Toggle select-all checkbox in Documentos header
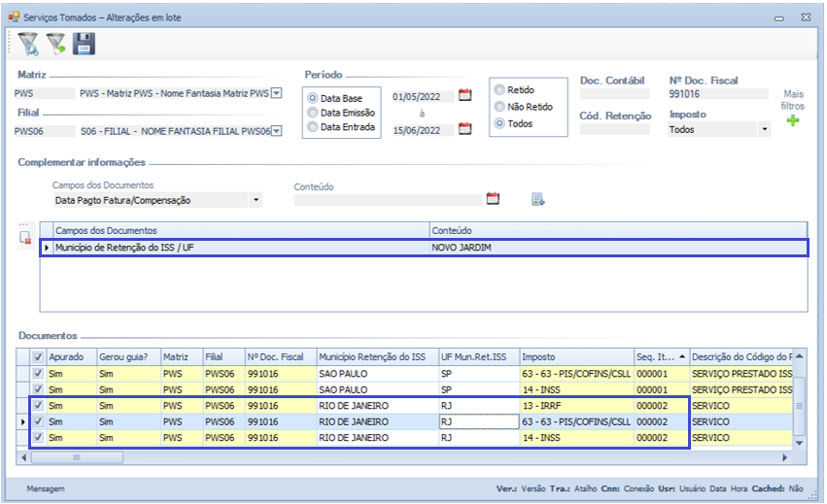The image size is (827, 504). tap(38, 356)
